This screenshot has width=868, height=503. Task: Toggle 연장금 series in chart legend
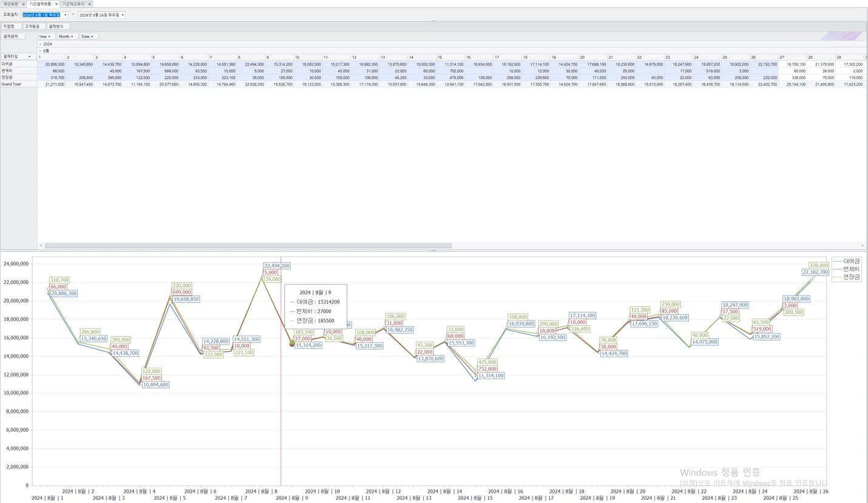pos(847,277)
